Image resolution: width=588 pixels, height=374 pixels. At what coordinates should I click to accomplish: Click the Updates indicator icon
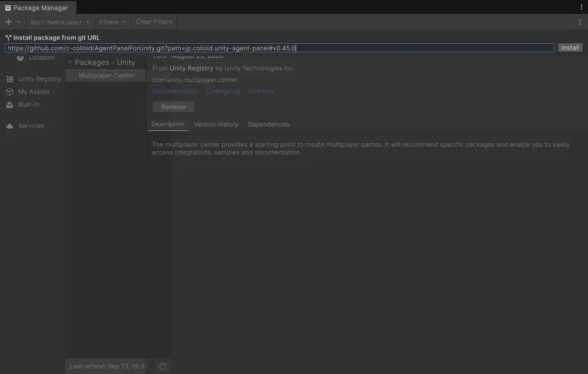(x=20, y=58)
